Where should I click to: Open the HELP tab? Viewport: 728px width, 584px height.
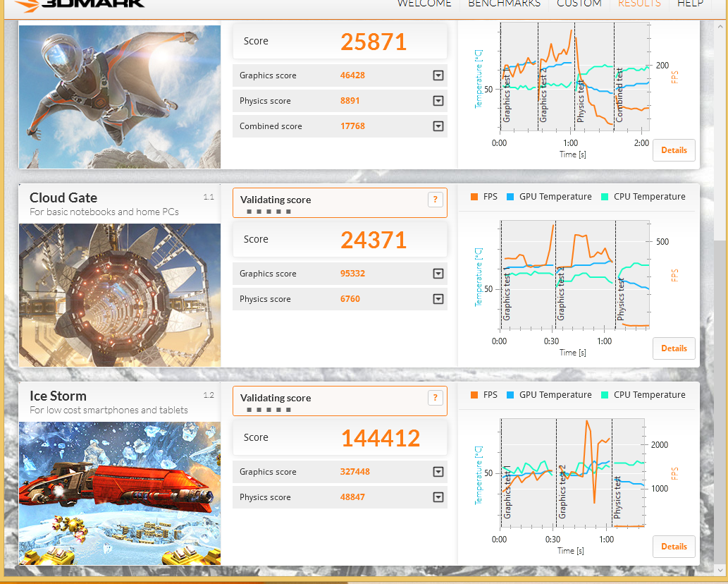pos(691,4)
